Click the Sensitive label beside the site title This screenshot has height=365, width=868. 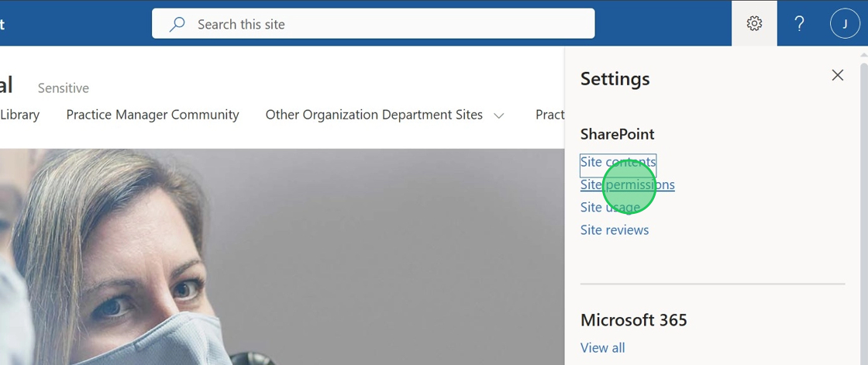[64, 88]
